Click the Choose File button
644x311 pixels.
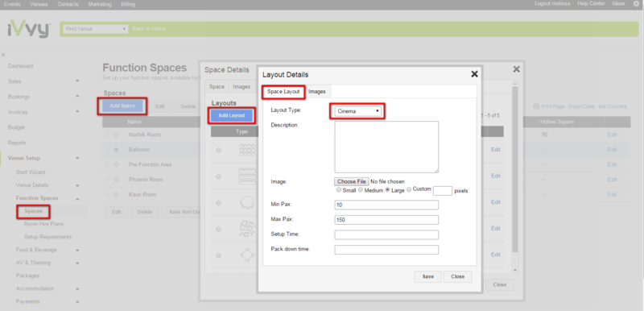[352, 181]
